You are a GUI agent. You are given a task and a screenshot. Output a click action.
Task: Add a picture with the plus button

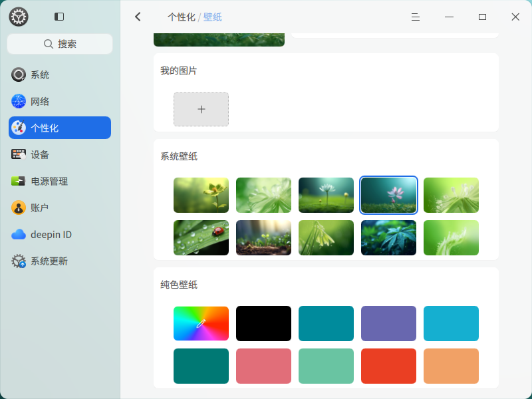(201, 109)
